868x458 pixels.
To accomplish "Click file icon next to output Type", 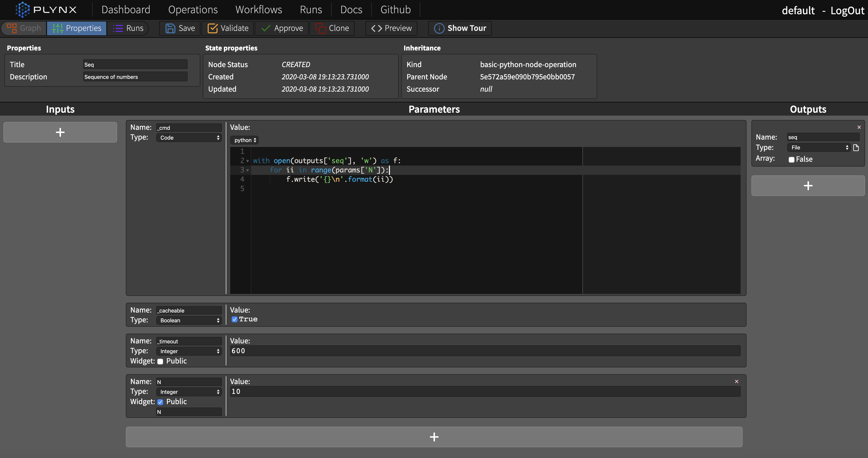I will coord(856,148).
